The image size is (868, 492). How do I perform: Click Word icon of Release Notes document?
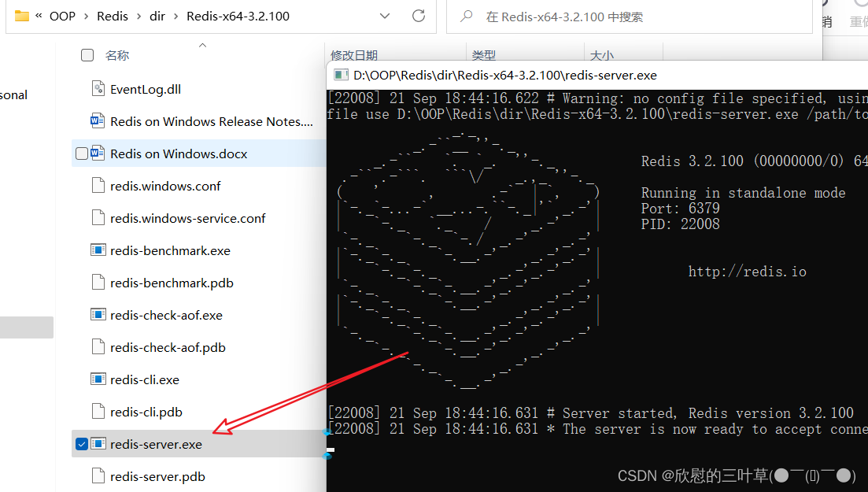(98, 120)
